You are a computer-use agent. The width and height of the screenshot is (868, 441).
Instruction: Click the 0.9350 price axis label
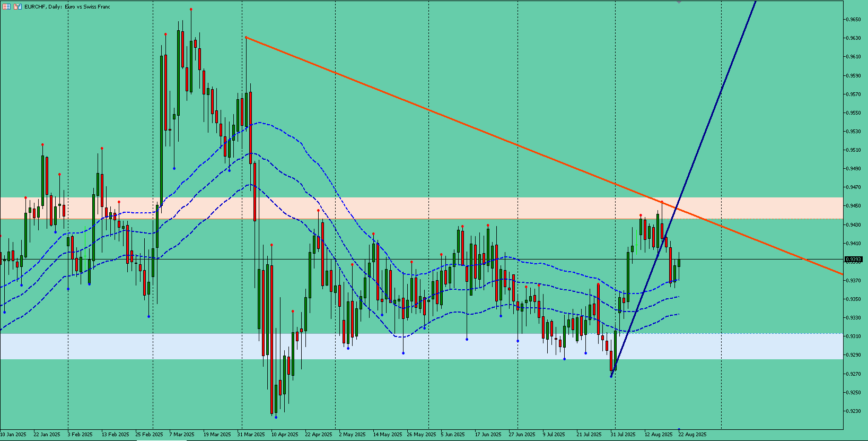(853, 299)
